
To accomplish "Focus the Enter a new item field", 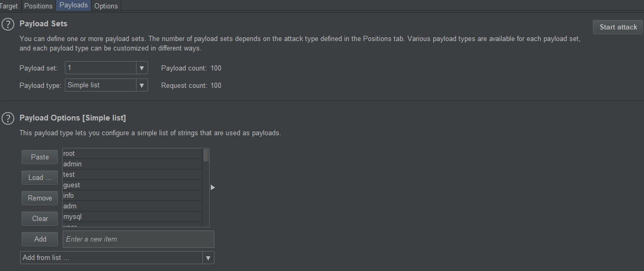I will click(x=138, y=239).
